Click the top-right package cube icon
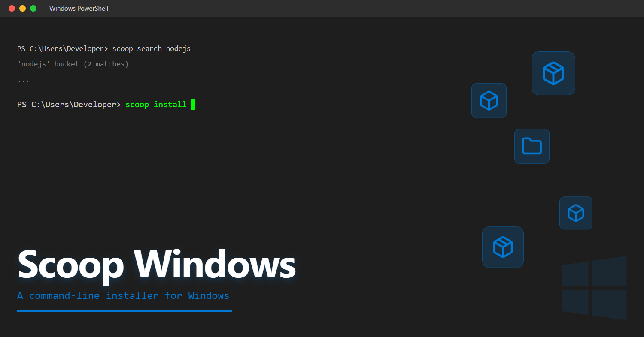Screen dimensions: 644x337 click(x=553, y=73)
